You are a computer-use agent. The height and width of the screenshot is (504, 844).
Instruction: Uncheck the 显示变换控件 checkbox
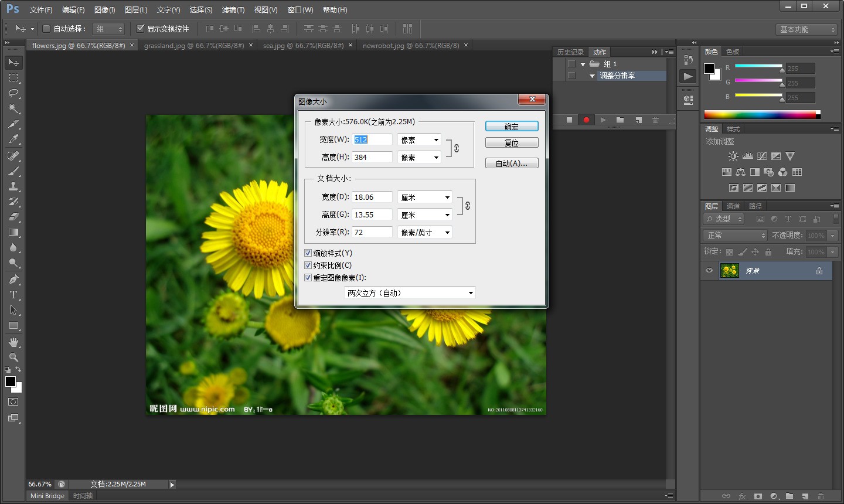(141, 29)
